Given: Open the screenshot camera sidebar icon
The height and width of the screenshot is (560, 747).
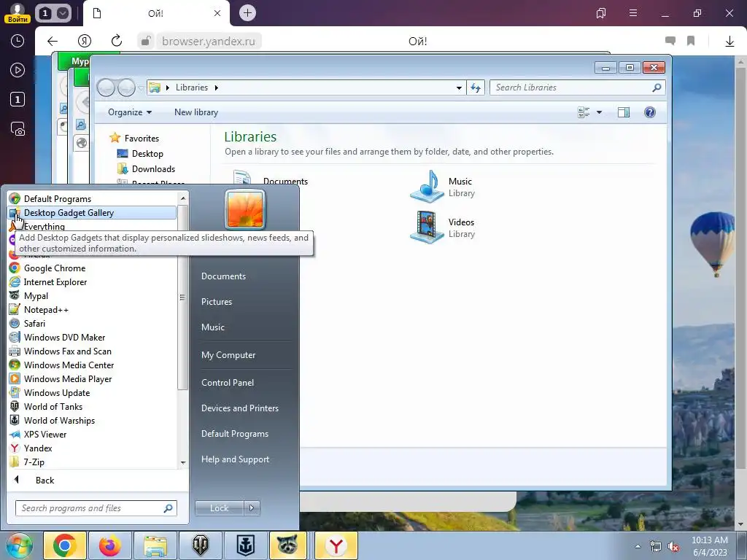Looking at the screenshot, I should [x=18, y=129].
